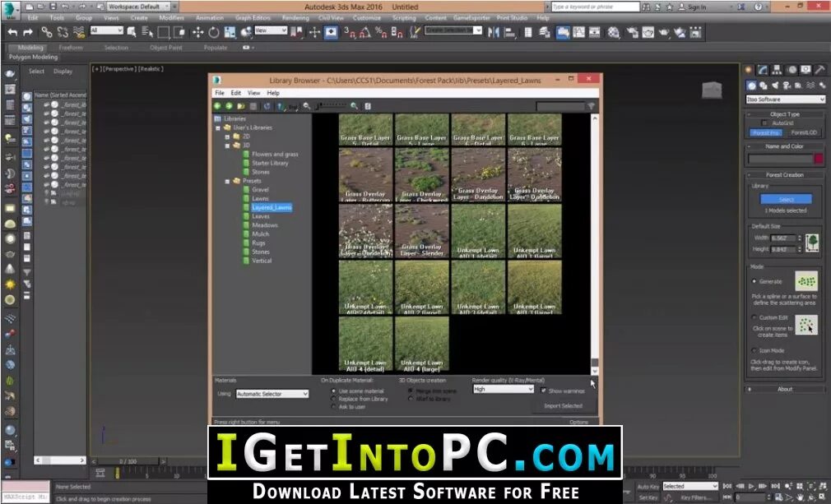Toggle the 3D Snaps icon
This screenshot has height=504, width=831.
click(349, 32)
